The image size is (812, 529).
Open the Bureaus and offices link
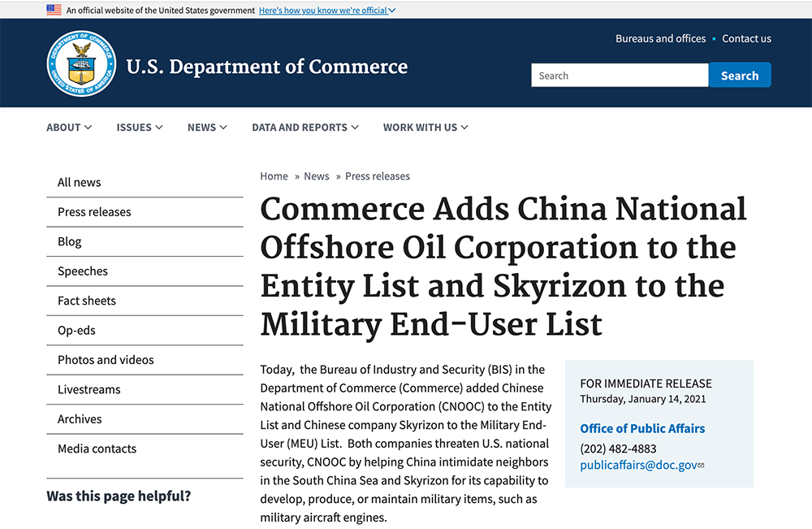(x=660, y=39)
